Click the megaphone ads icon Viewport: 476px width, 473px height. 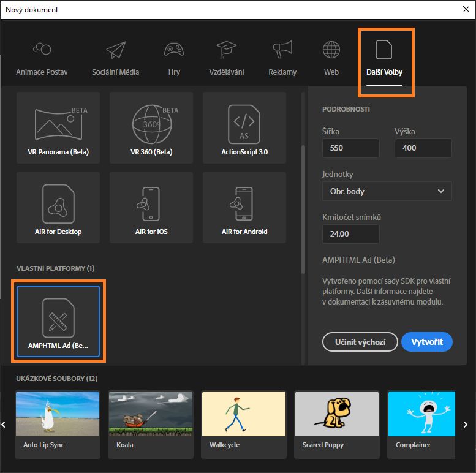282,49
